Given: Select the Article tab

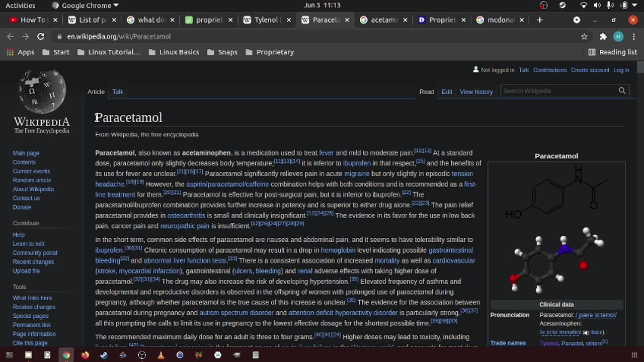Looking at the screenshot, I should click(x=96, y=92).
